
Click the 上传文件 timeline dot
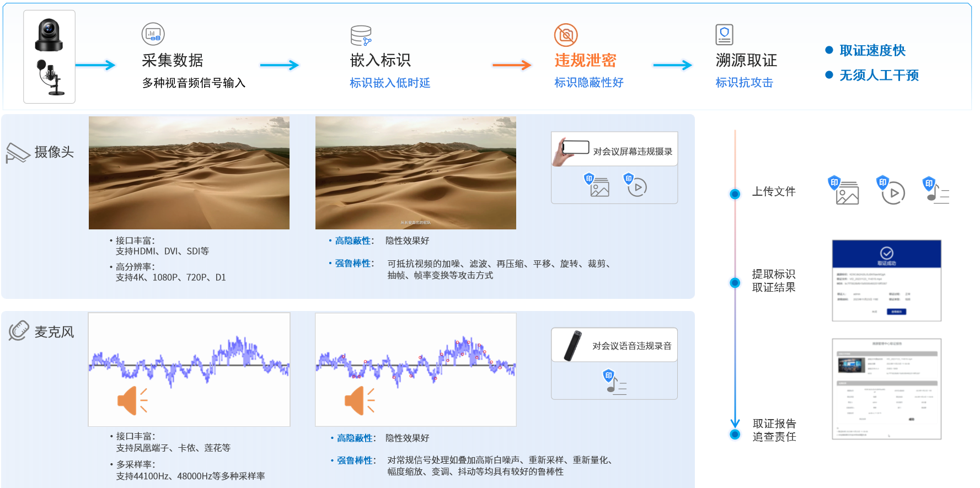click(735, 194)
